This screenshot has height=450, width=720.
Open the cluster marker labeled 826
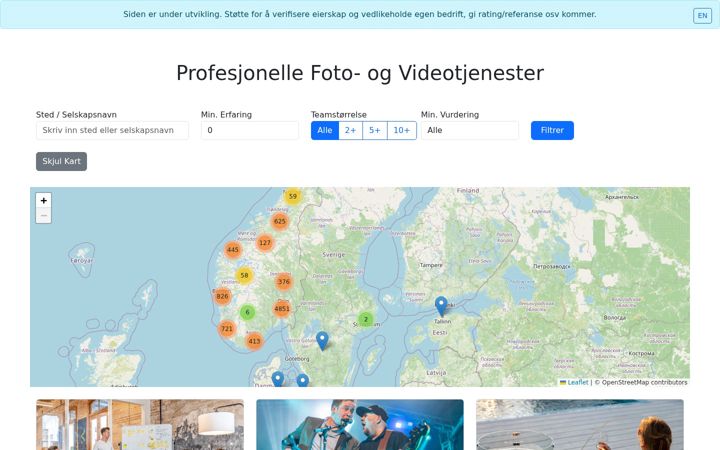pos(222,296)
